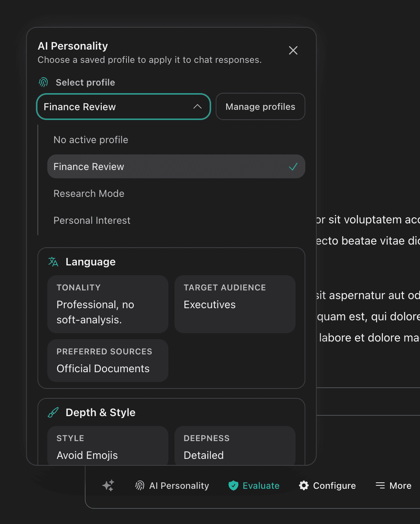The image size is (420, 524).
Task: Collapse the Finance Review profile dropdown
Action: click(123, 107)
